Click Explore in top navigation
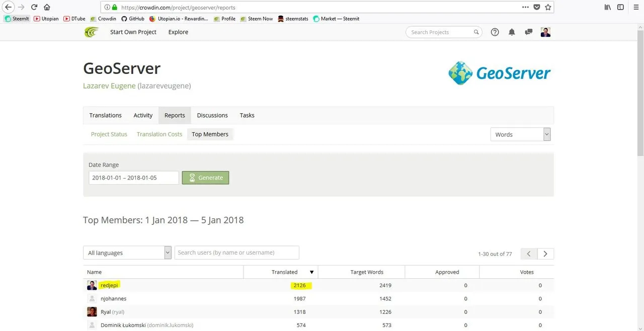The width and height of the screenshot is (644, 331). (178, 32)
